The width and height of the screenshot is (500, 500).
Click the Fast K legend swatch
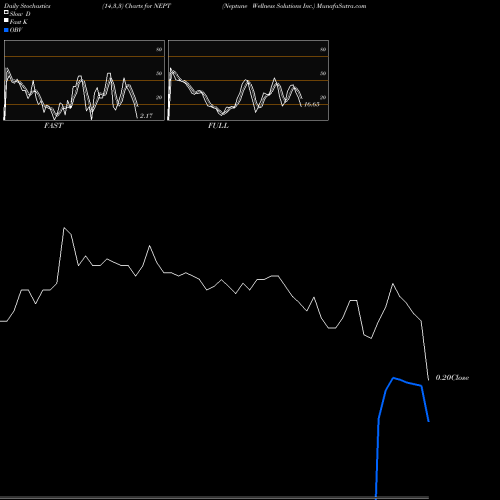(6, 20)
